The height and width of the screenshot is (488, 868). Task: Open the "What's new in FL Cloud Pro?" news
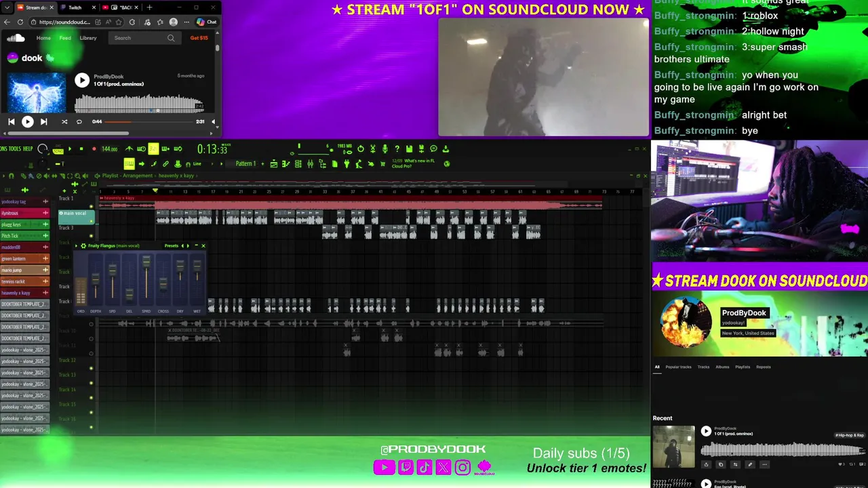[413, 163]
